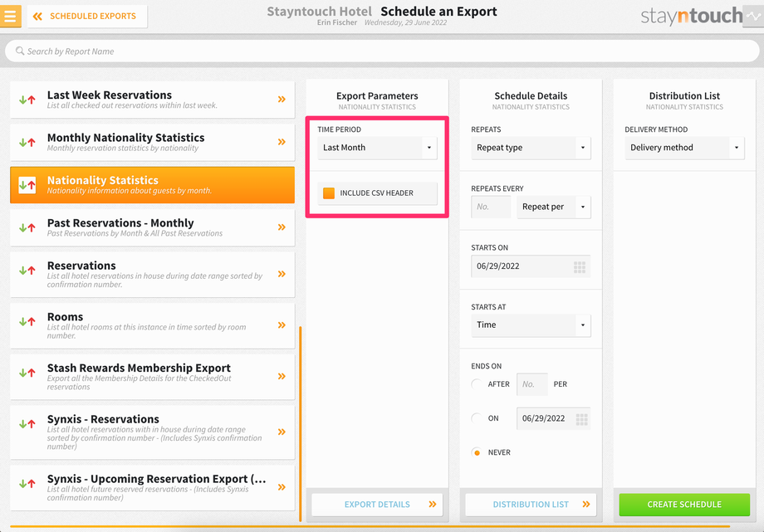Click the activity pulse icon top right
Image resolution: width=764 pixels, height=532 pixels.
(753, 16)
